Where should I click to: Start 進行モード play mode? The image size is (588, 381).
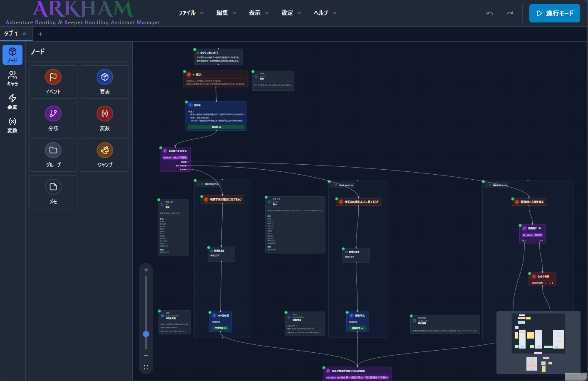click(555, 13)
